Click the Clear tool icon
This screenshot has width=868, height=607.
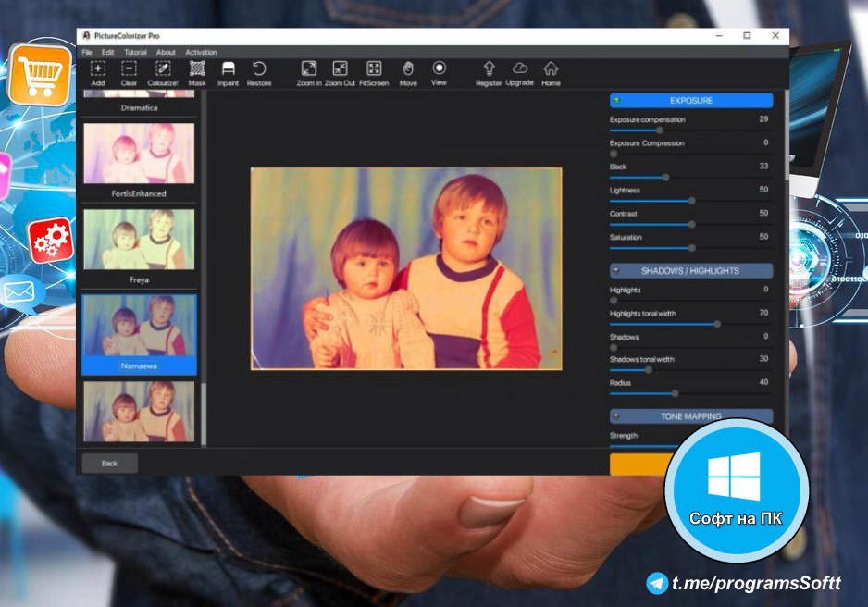click(129, 68)
